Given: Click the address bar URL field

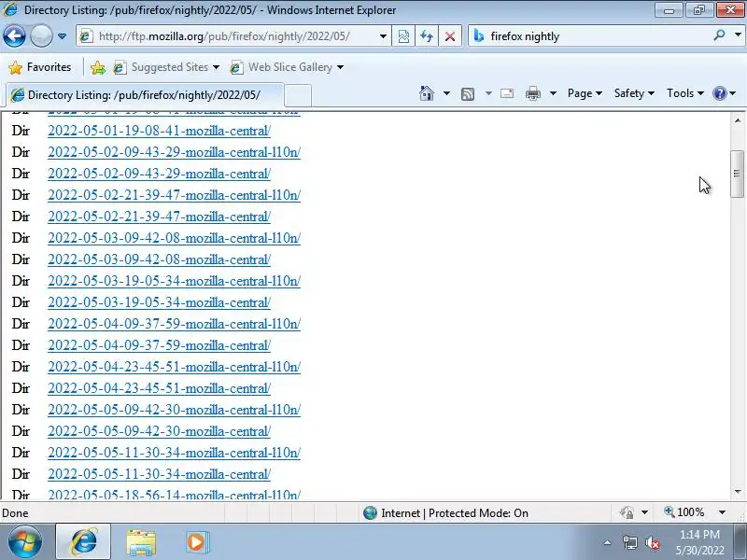Looking at the screenshot, I should (x=229, y=36).
